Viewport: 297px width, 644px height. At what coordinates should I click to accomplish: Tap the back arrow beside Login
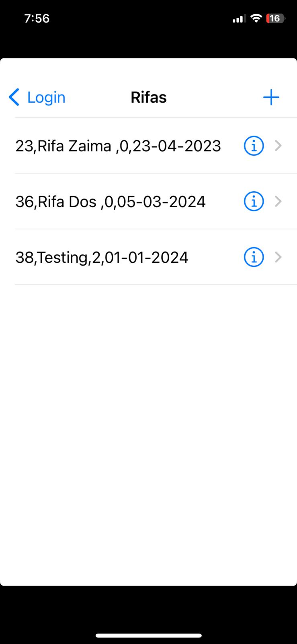click(x=14, y=97)
